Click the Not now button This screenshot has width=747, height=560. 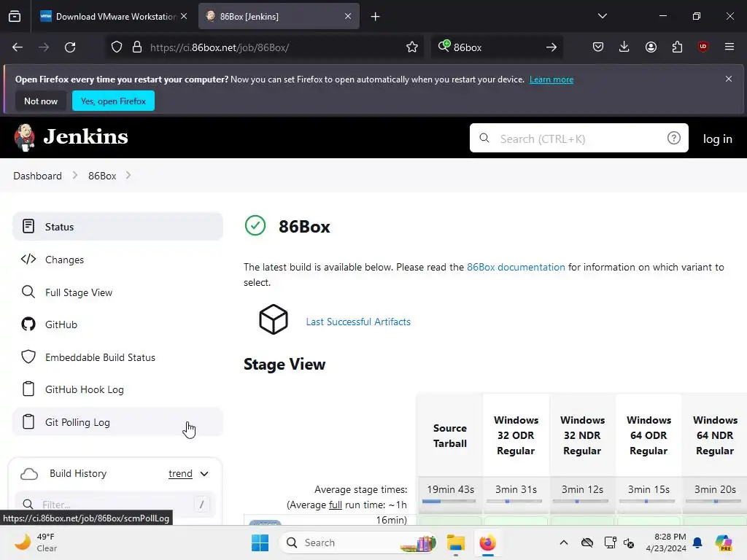(x=41, y=101)
